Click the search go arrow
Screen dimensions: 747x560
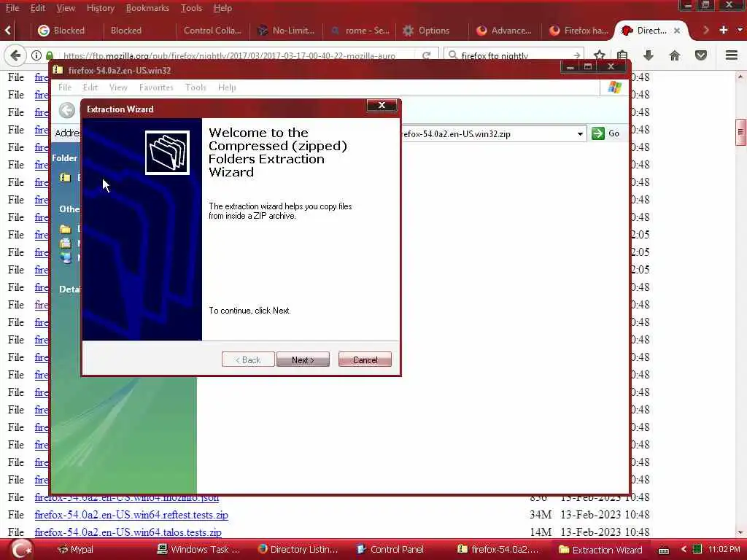(x=576, y=55)
